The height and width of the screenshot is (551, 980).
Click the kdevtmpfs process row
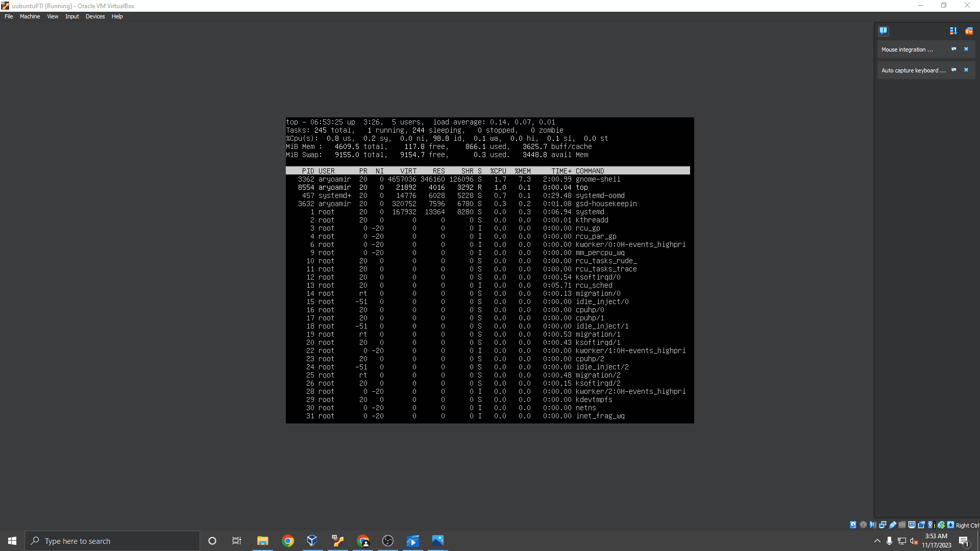(x=488, y=399)
